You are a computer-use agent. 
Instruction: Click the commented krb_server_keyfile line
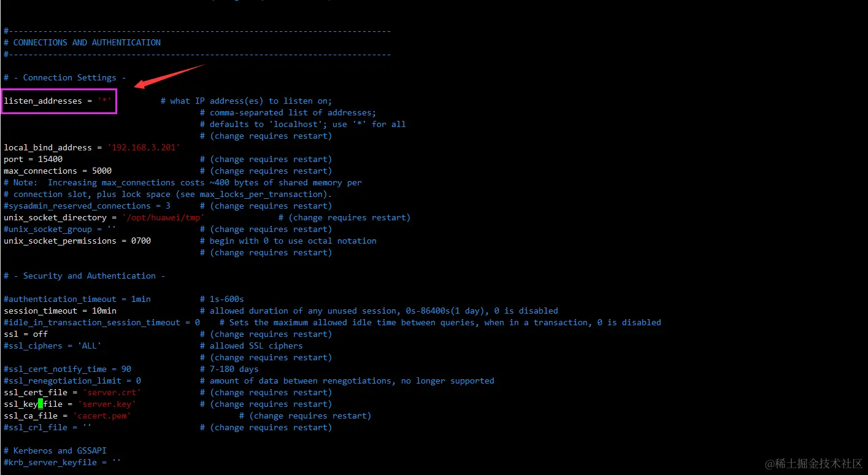[63, 463]
